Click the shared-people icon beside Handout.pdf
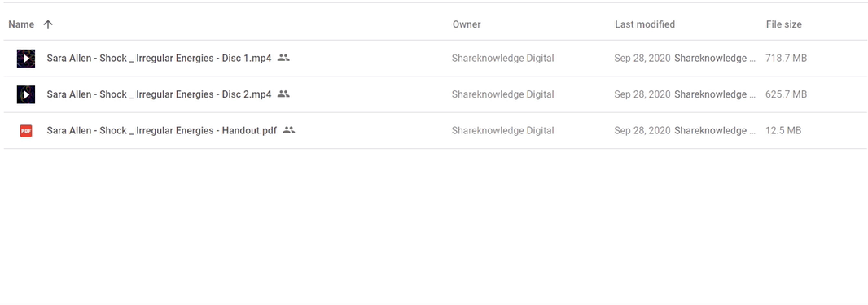The height and width of the screenshot is (305, 868). tap(288, 130)
